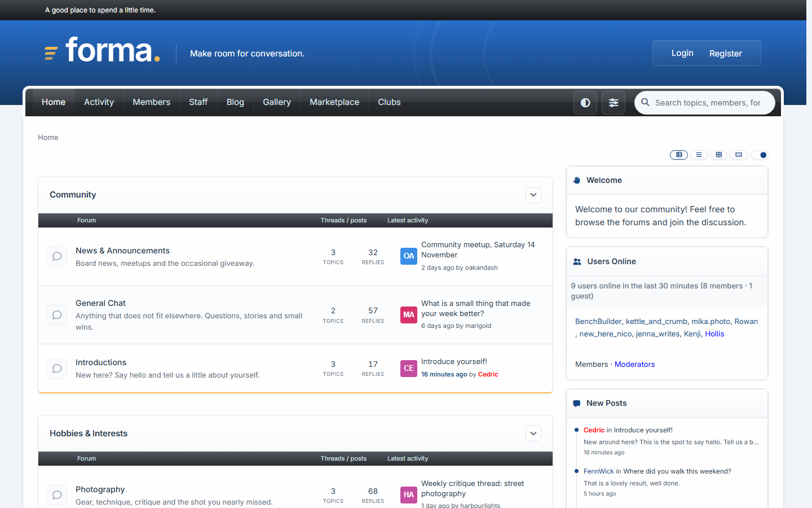Click the Photography speech bubble icon
Image resolution: width=812 pixels, height=508 pixels.
[57, 495]
